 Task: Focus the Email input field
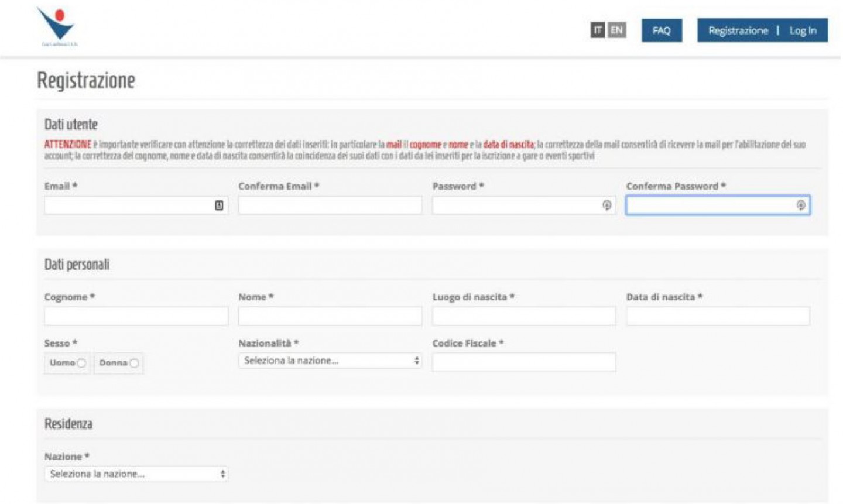[136, 205]
